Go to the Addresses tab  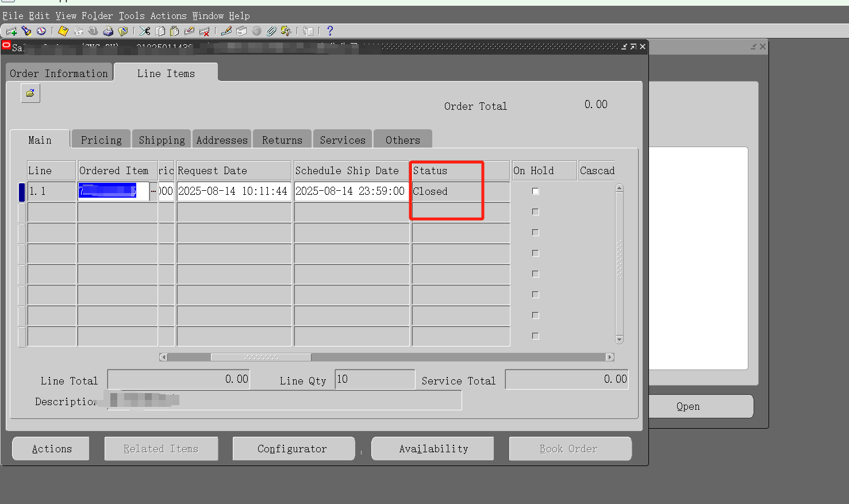click(x=222, y=140)
